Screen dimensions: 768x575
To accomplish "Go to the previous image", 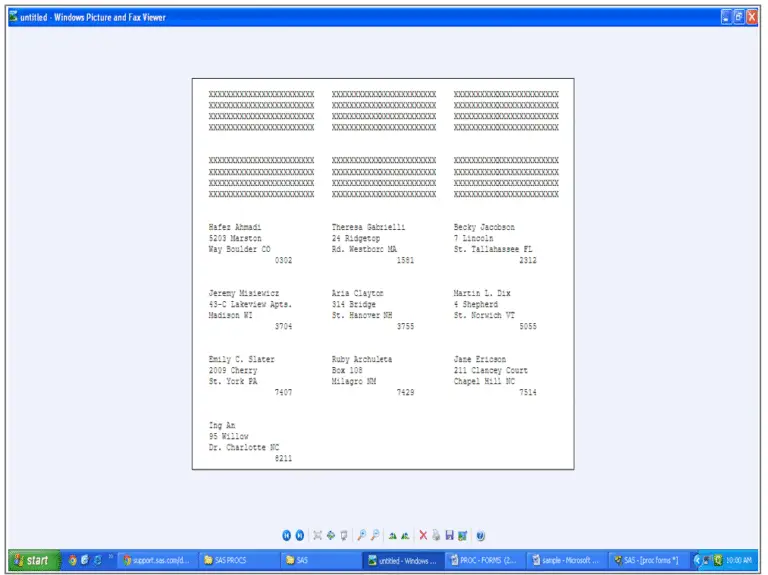I will tap(286, 536).
